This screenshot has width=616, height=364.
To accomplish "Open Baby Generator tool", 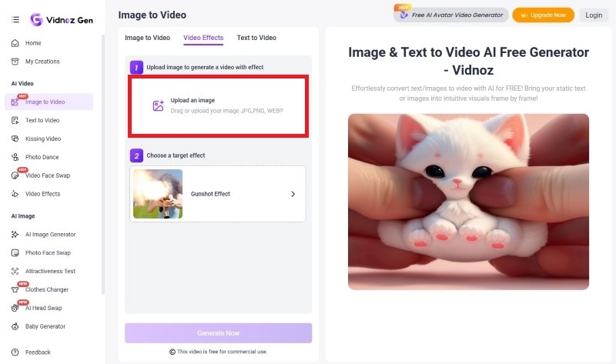I will click(45, 326).
